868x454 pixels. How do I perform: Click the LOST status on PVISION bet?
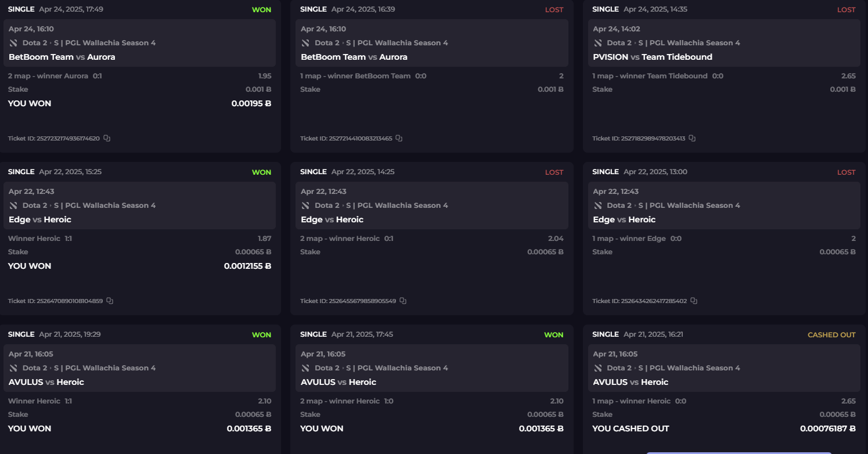click(x=846, y=10)
